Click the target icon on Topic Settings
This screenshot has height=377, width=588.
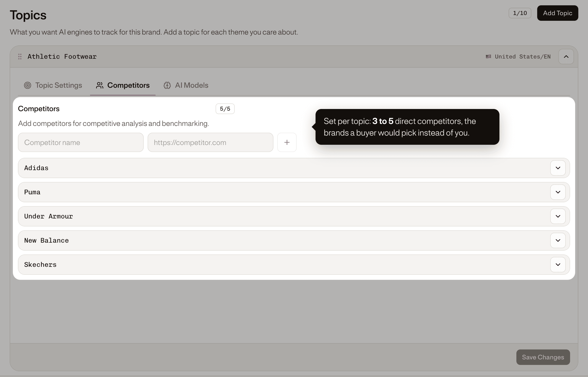click(27, 85)
